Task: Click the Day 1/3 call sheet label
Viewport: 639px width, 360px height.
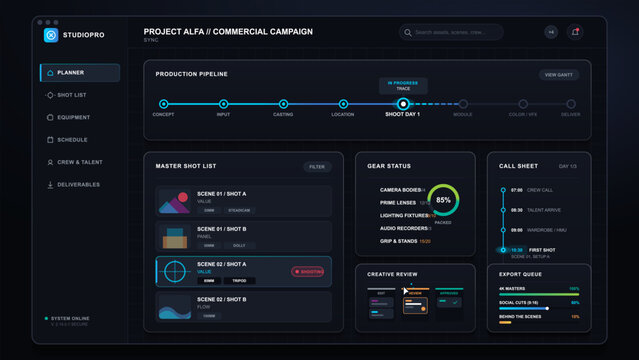Action: (x=567, y=166)
